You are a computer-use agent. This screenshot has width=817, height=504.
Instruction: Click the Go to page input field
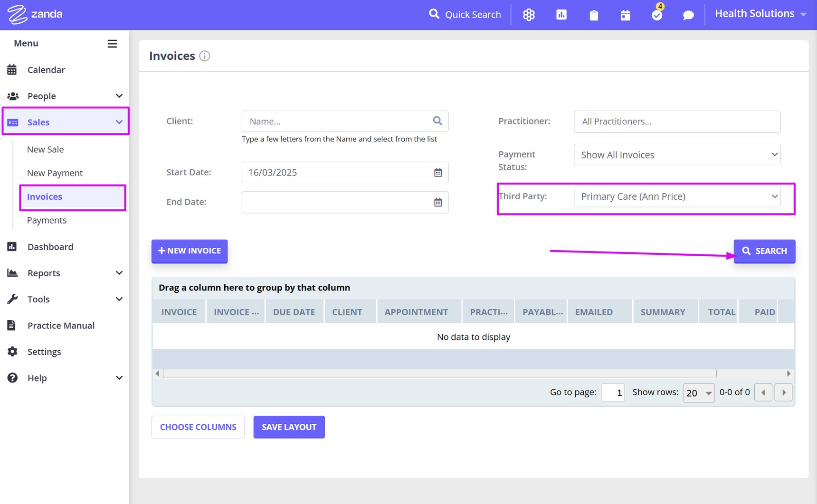[613, 392]
